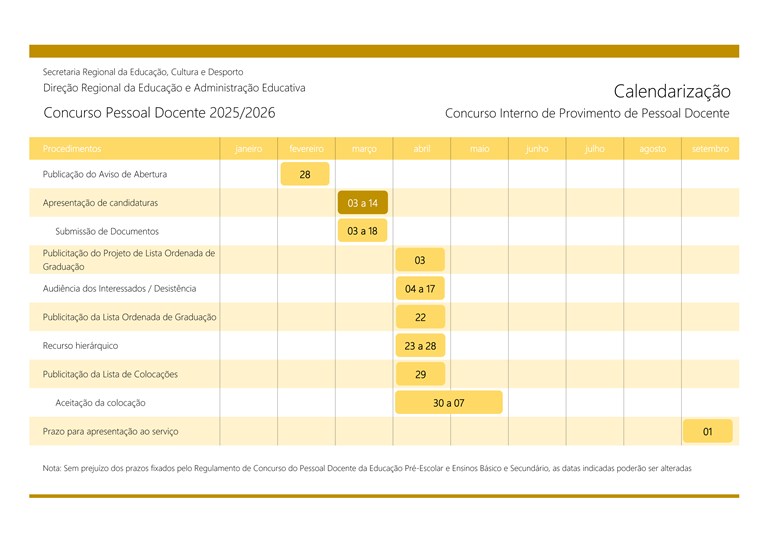Viewport: 768px width, 543px height.
Task: Select the '23 a 28' Recurso hierárquico badge
Action: [420, 346]
